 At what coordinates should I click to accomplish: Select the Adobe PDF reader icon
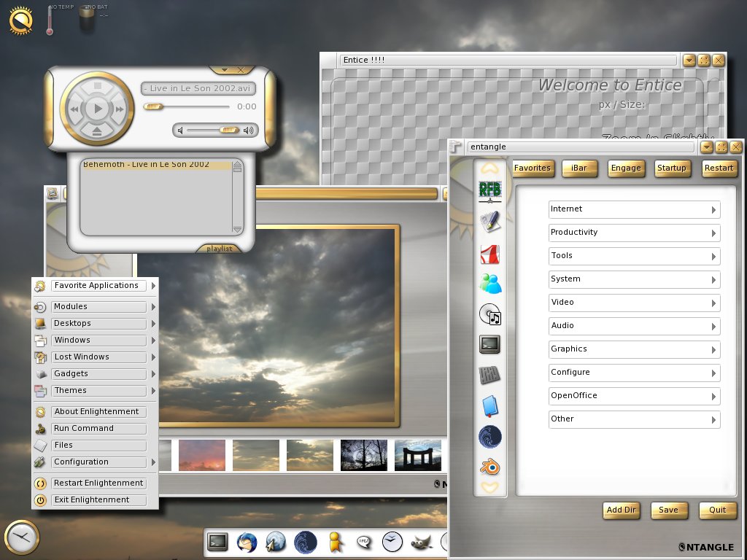pyautogui.click(x=489, y=254)
